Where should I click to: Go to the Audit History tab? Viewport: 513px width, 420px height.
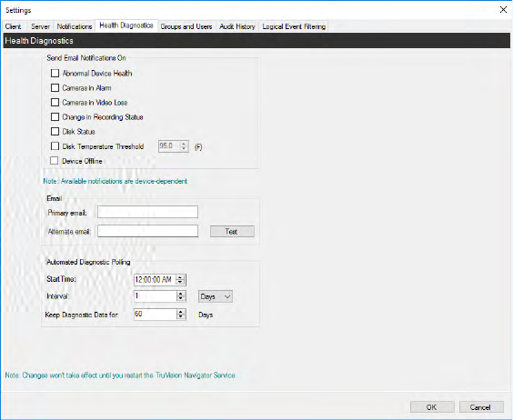click(x=237, y=26)
